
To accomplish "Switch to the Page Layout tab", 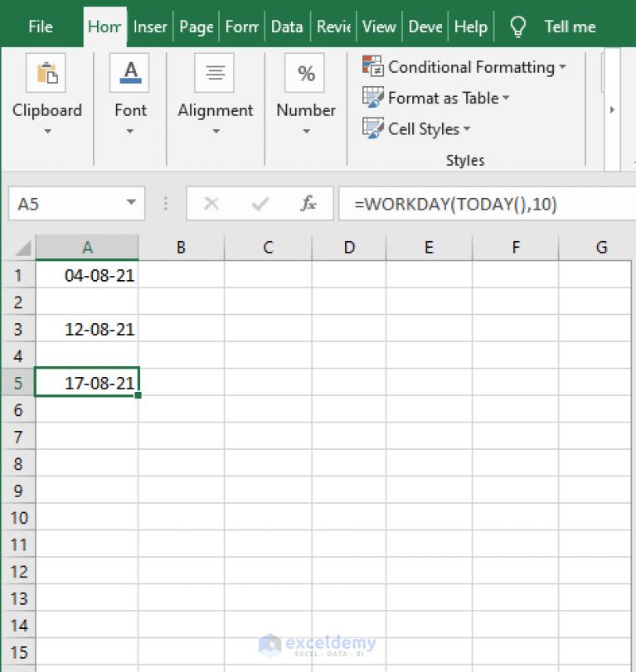I will point(197,27).
